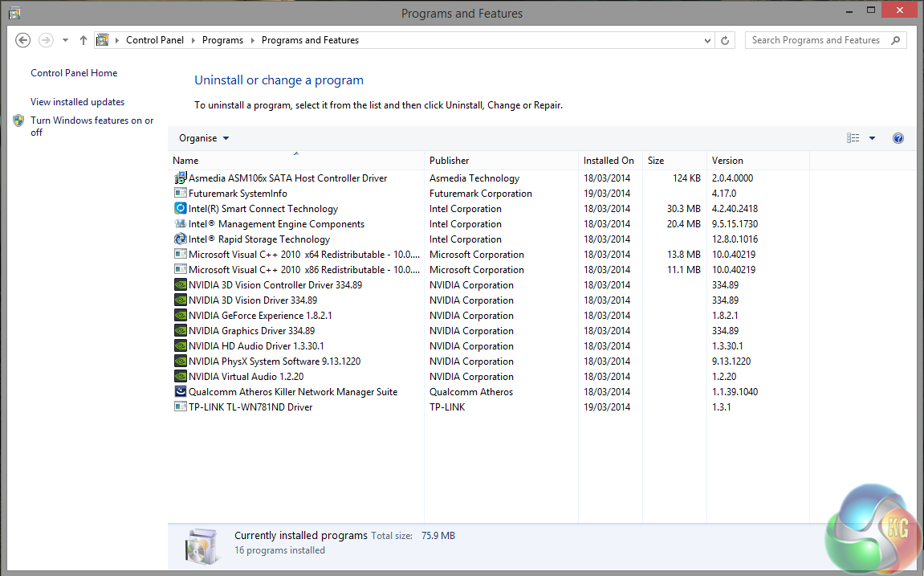Click version 12.8.0.1016 cell

pos(735,239)
